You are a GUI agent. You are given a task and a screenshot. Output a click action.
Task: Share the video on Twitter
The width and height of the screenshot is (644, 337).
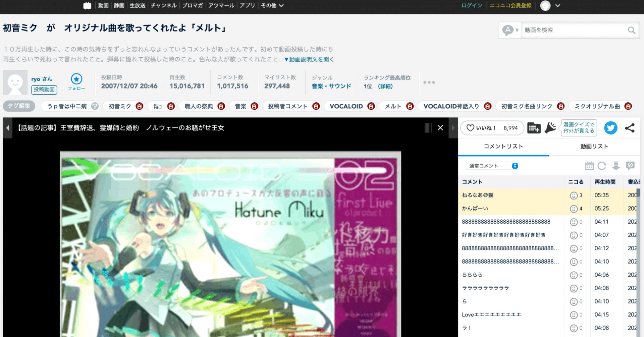click(611, 128)
